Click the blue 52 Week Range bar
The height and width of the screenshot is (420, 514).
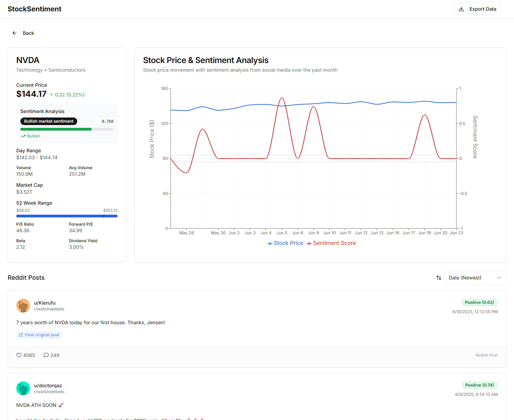click(x=67, y=216)
